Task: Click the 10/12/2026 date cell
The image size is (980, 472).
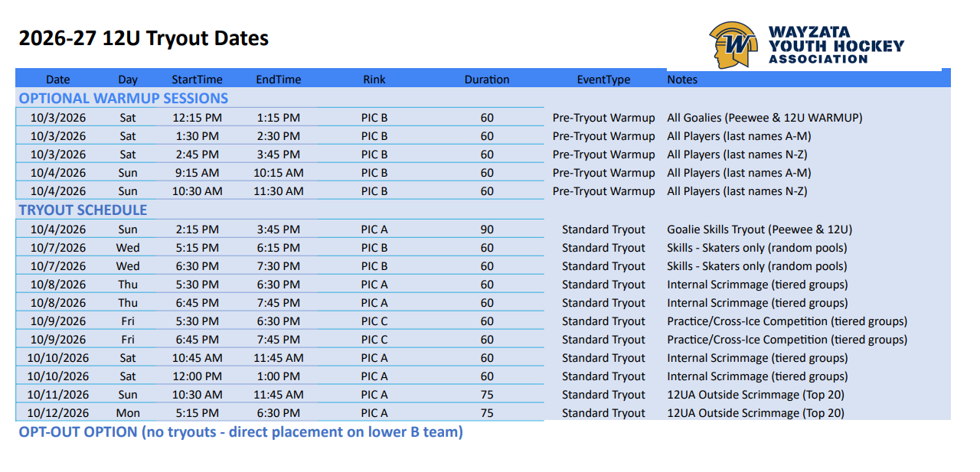Action: pyautogui.click(x=58, y=413)
